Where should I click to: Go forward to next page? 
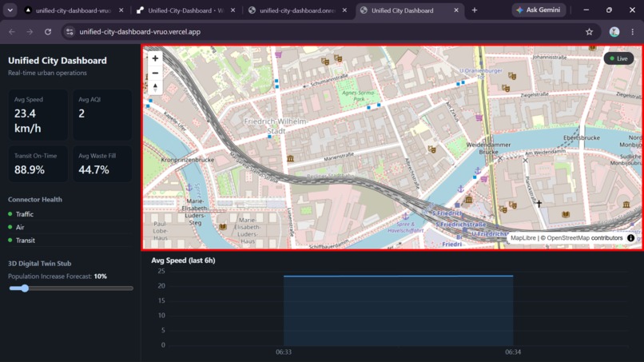click(x=30, y=32)
